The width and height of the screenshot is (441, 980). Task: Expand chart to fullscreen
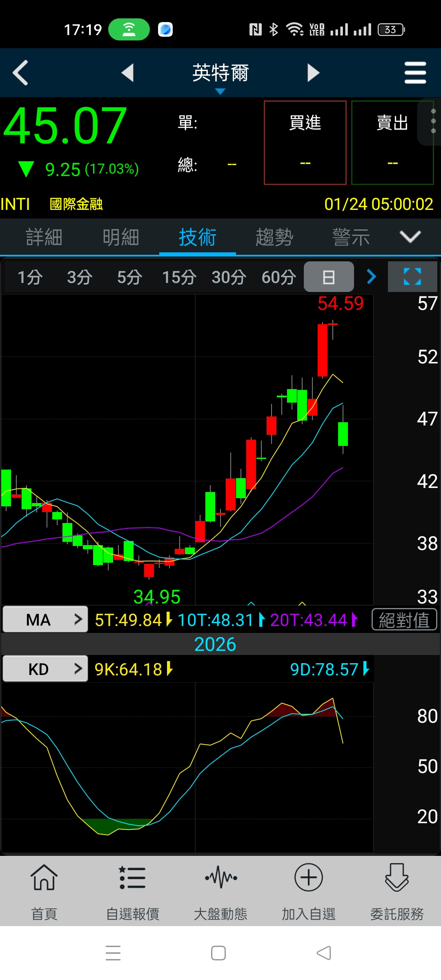coord(412,277)
